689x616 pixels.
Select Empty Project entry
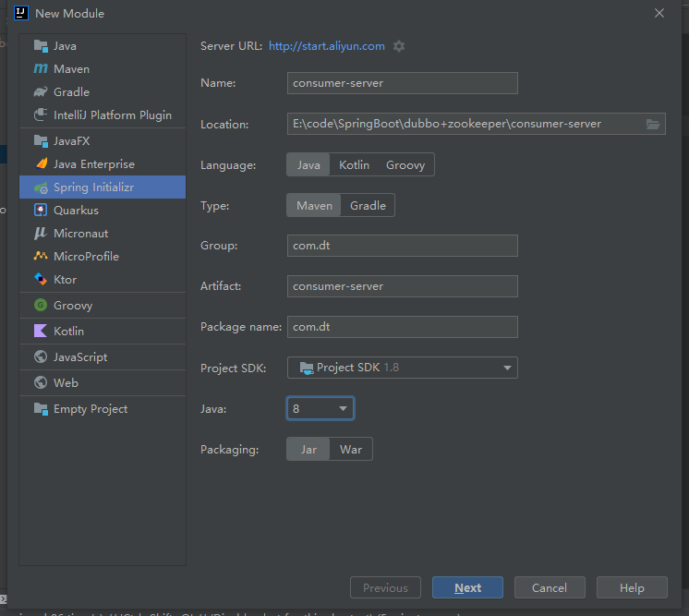103,408
